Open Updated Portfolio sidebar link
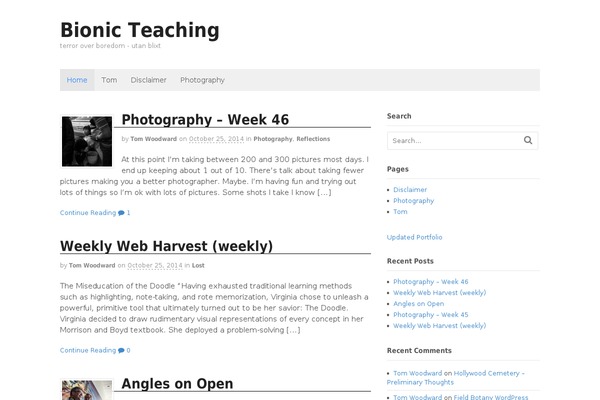 coord(414,237)
